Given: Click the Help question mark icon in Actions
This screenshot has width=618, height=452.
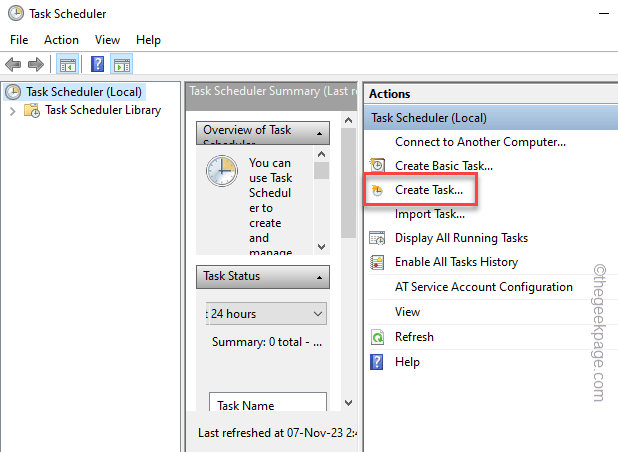Looking at the screenshot, I should point(376,362).
